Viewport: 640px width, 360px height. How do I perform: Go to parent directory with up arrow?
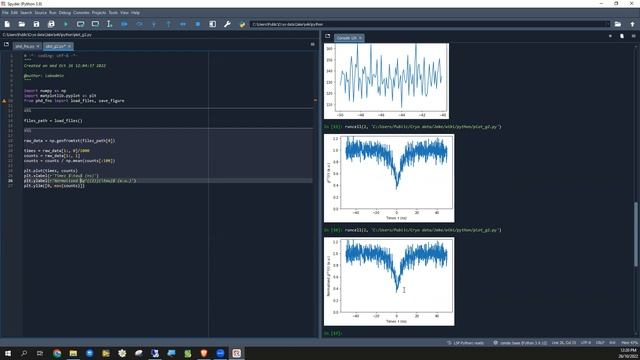tap(633, 24)
